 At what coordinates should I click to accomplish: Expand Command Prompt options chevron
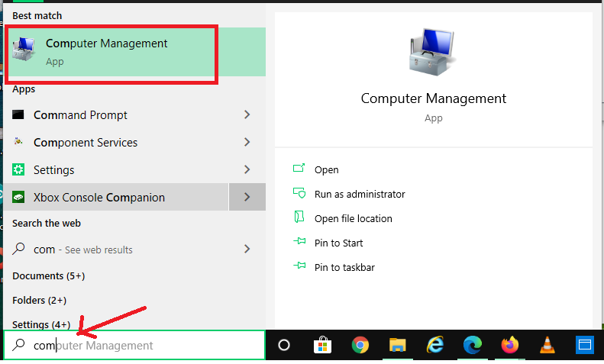pos(247,114)
